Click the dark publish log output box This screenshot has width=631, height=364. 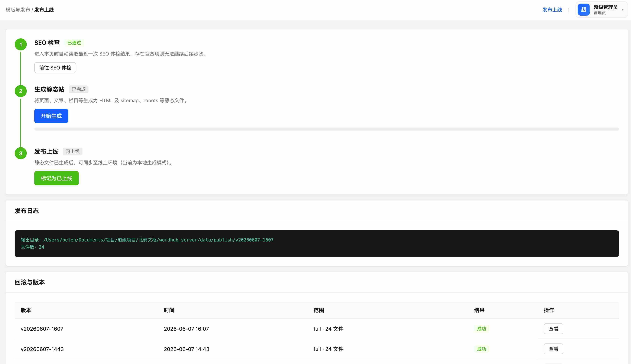[x=316, y=244]
